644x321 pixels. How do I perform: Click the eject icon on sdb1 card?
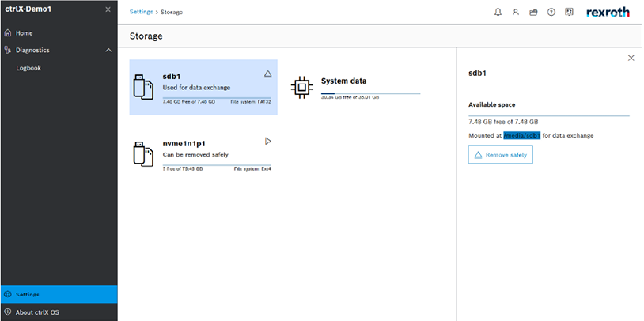(267, 74)
